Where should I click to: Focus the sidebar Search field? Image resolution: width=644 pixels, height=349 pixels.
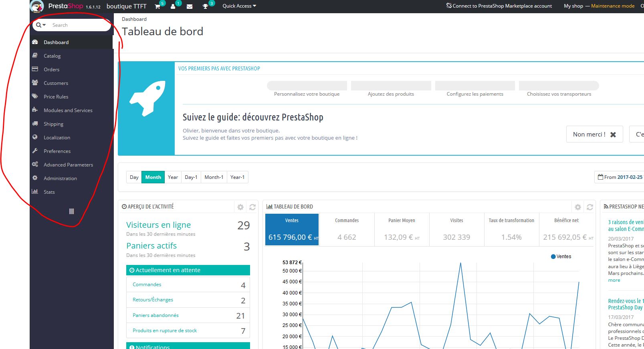79,25
